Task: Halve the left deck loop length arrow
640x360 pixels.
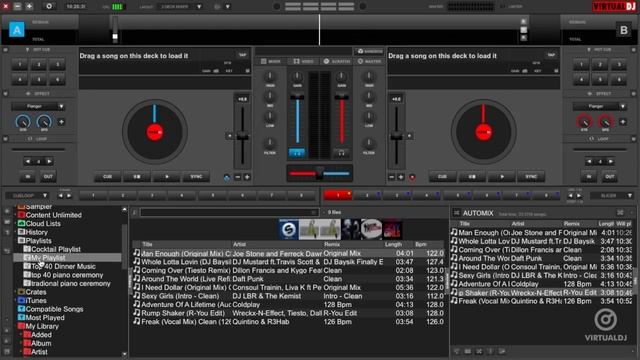Action: pyautogui.click(x=27, y=162)
